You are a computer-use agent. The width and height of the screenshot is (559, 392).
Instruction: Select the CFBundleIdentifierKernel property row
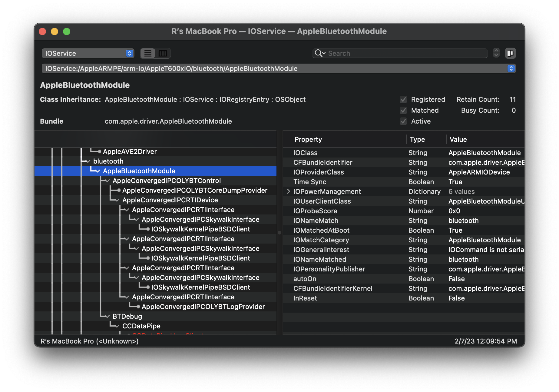(404, 288)
